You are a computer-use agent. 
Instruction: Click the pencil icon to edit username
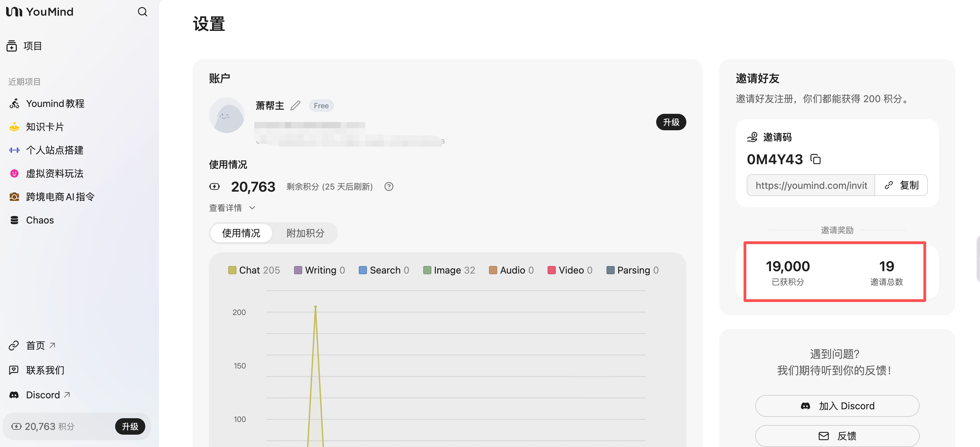point(296,105)
